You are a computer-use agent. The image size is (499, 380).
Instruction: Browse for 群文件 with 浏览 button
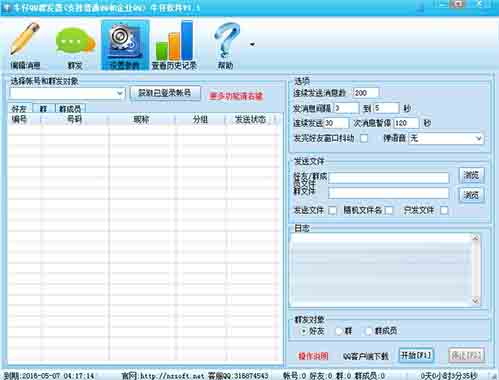[471, 195]
